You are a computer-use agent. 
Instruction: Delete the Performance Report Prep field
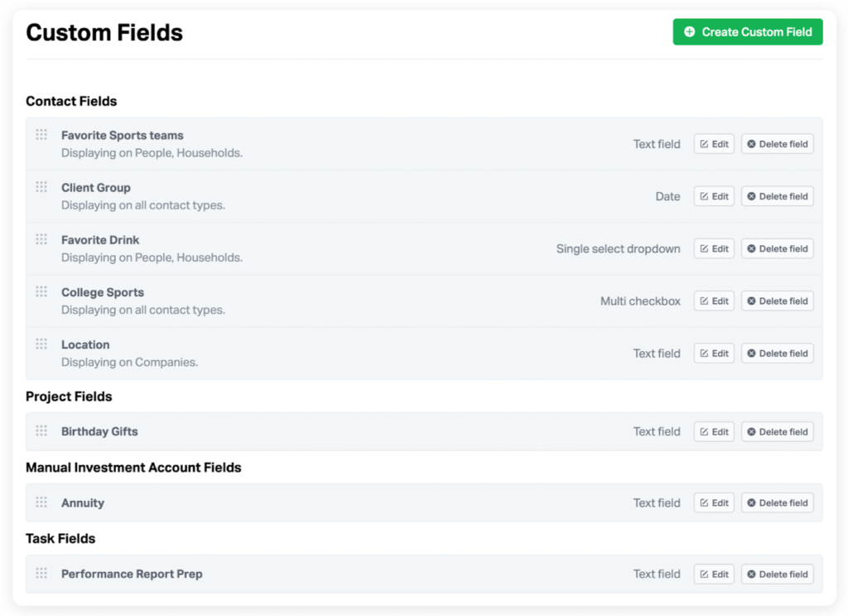(777, 574)
